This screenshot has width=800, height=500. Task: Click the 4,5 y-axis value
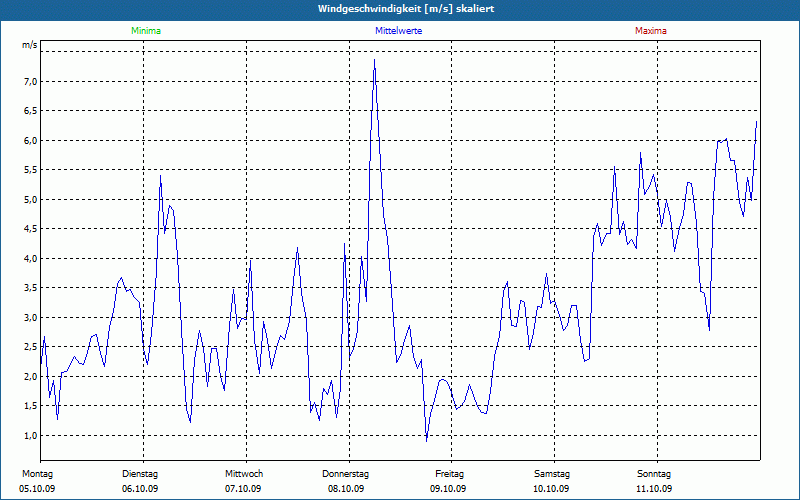click(30, 229)
